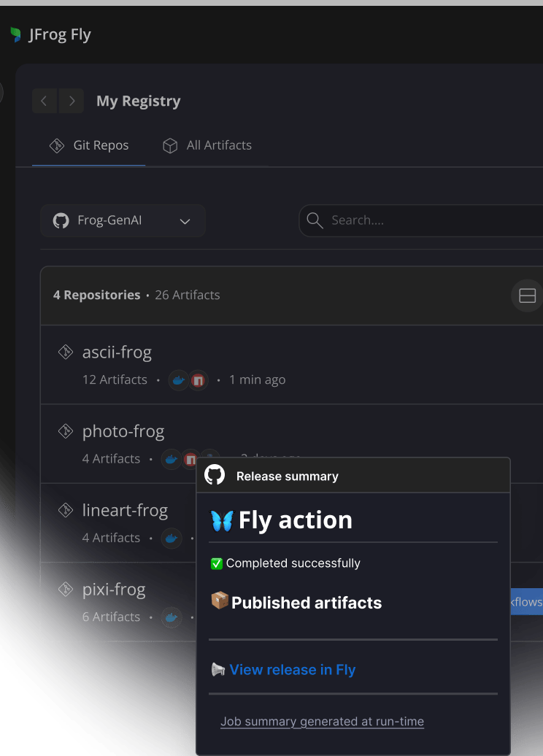Open the ascii-frog repository
This screenshot has width=543, height=756.
[x=117, y=352]
